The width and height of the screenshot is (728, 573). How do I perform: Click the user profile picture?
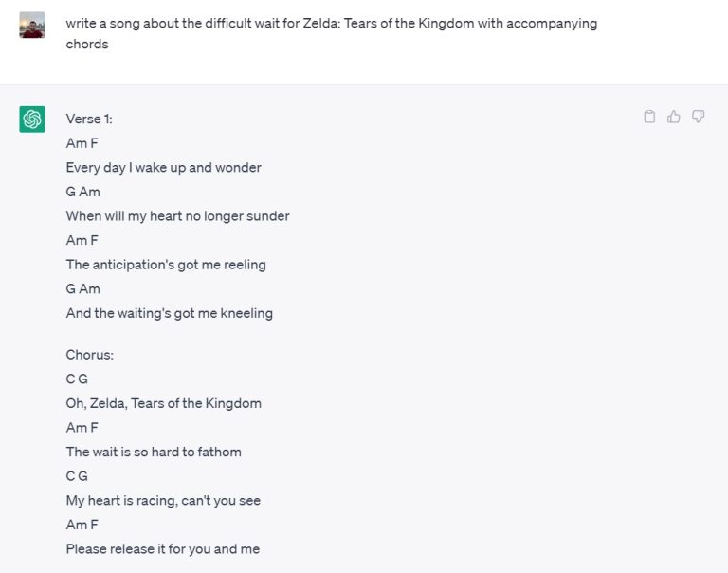click(x=32, y=25)
